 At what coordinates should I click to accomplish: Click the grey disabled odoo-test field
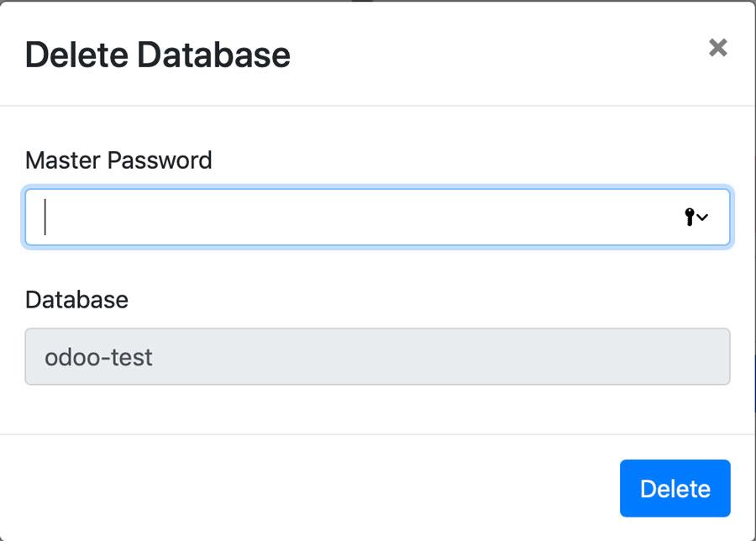tap(377, 356)
